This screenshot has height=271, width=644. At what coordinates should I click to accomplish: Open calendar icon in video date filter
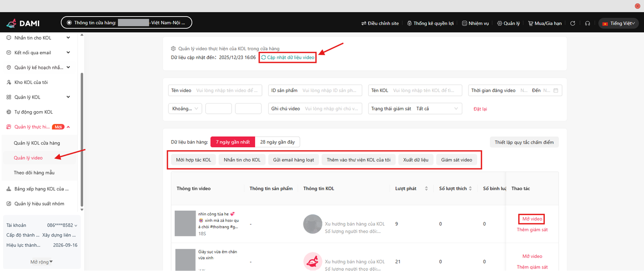556,91
